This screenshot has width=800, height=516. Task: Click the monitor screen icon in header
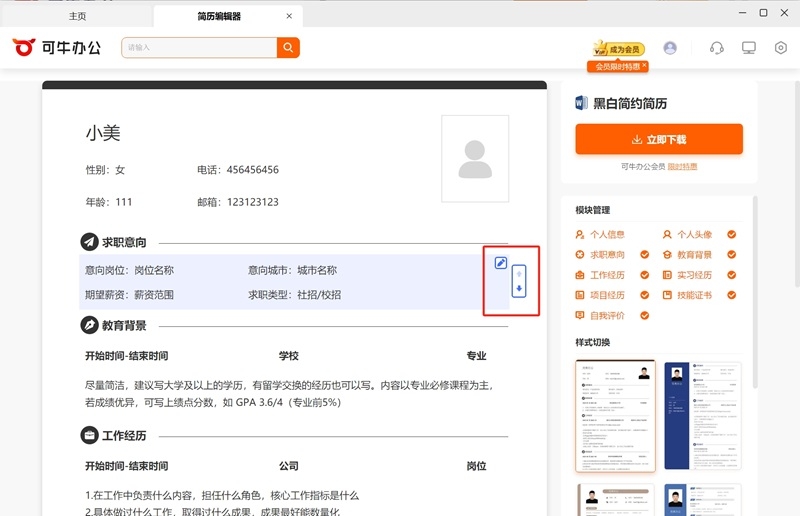point(748,48)
